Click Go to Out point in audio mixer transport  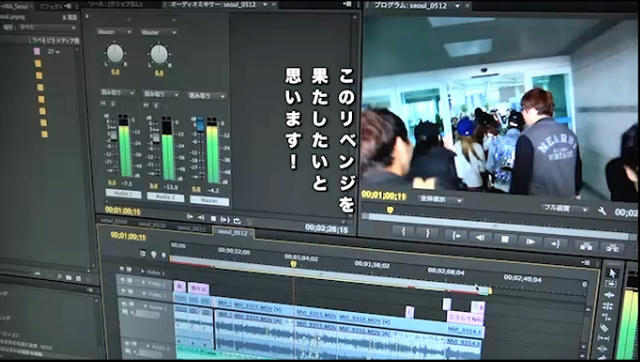(201, 218)
